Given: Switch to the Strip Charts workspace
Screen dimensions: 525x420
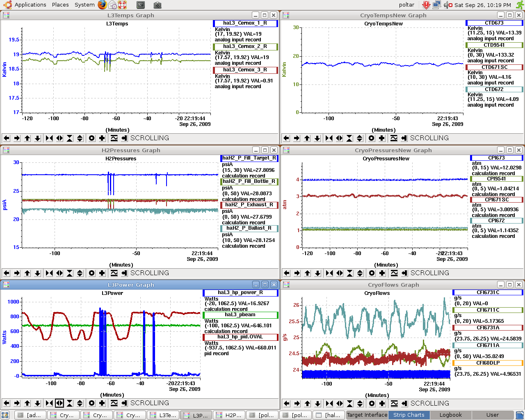Looking at the screenshot, I should click(x=409, y=415).
